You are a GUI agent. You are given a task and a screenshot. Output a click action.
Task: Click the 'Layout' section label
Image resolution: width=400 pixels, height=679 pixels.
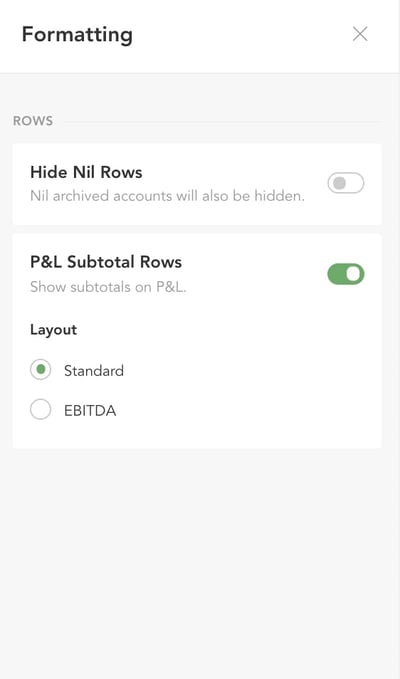[54, 330]
